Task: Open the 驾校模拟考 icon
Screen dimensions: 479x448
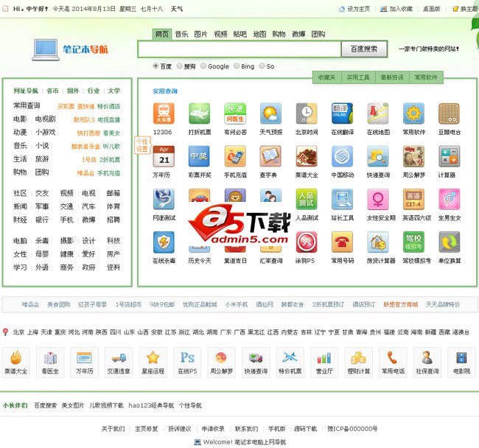Action: tap(413, 242)
